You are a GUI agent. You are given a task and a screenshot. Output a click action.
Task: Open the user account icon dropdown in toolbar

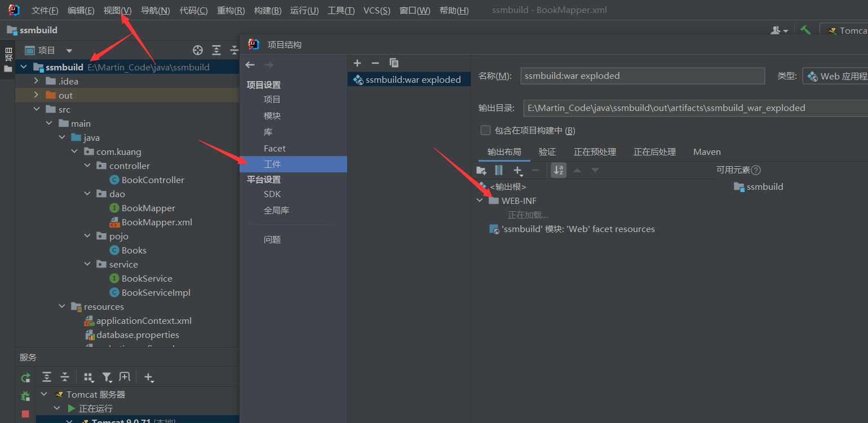(780, 30)
